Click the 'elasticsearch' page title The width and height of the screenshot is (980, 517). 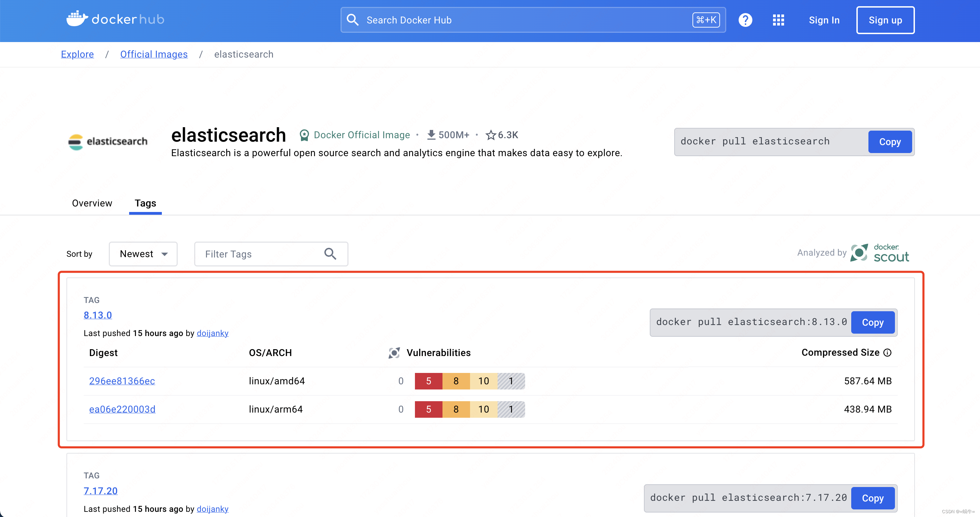point(229,135)
